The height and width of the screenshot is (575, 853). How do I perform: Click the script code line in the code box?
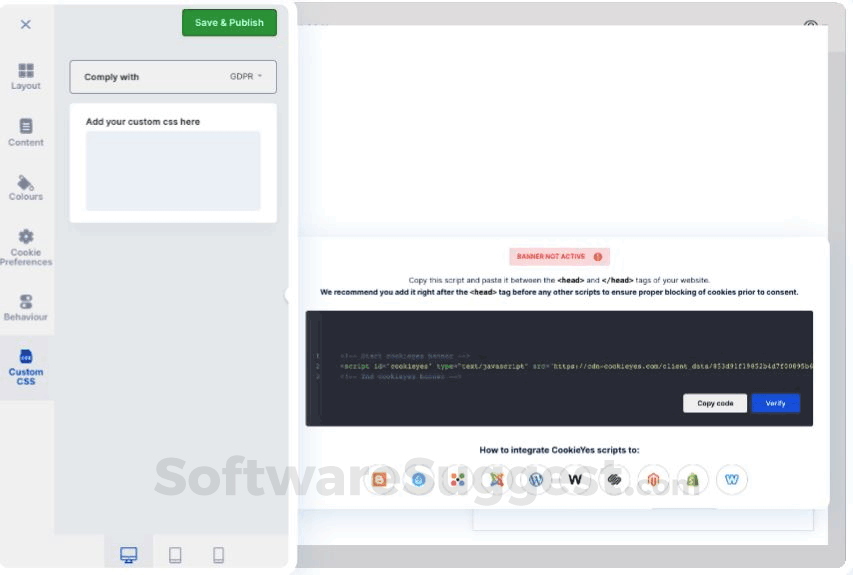tap(576, 366)
